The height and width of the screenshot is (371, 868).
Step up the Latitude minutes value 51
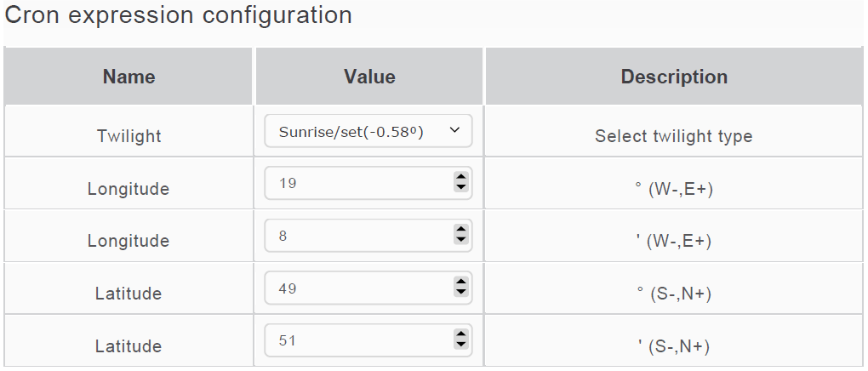[x=461, y=336]
